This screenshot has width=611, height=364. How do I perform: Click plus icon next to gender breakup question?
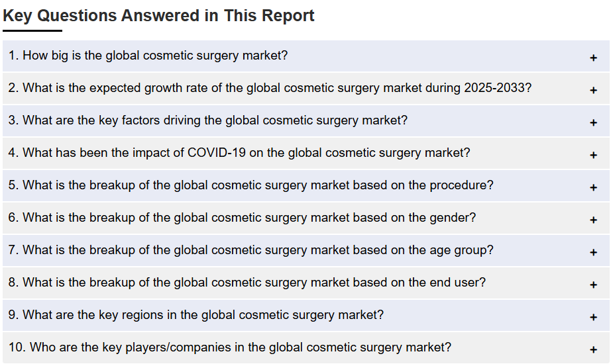593,220
